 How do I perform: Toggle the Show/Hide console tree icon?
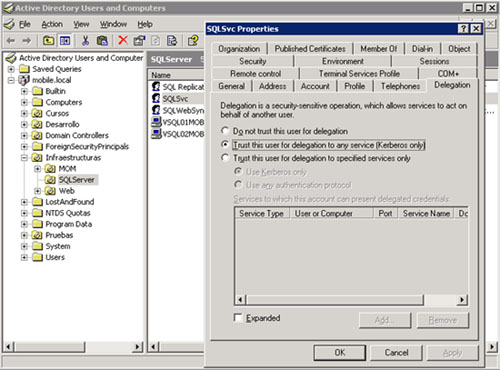(65, 41)
